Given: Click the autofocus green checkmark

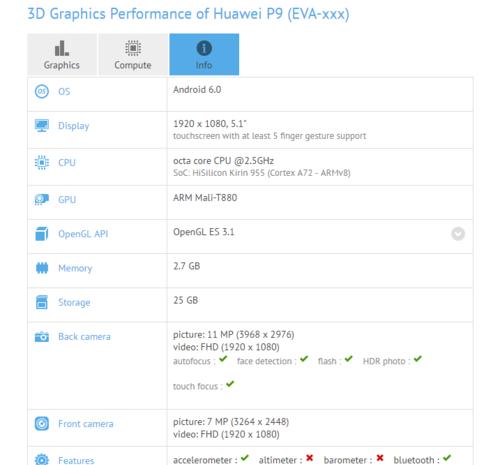Looking at the screenshot, I should click(223, 359).
